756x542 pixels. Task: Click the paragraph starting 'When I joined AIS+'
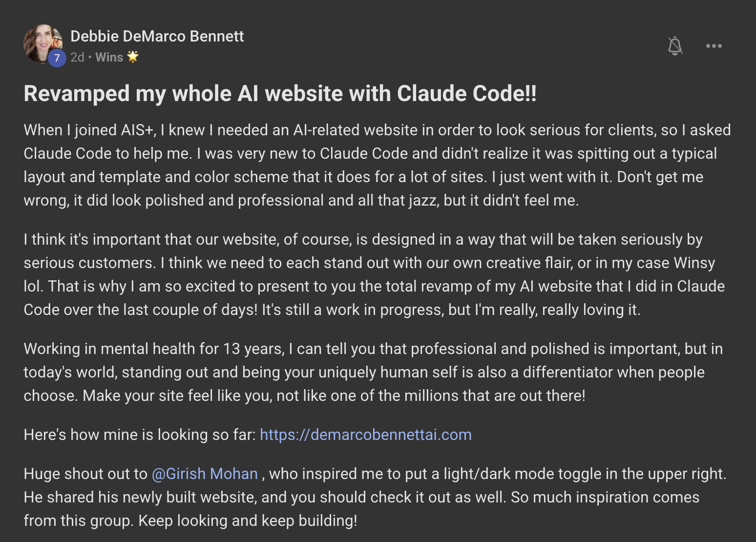[x=377, y=165]
